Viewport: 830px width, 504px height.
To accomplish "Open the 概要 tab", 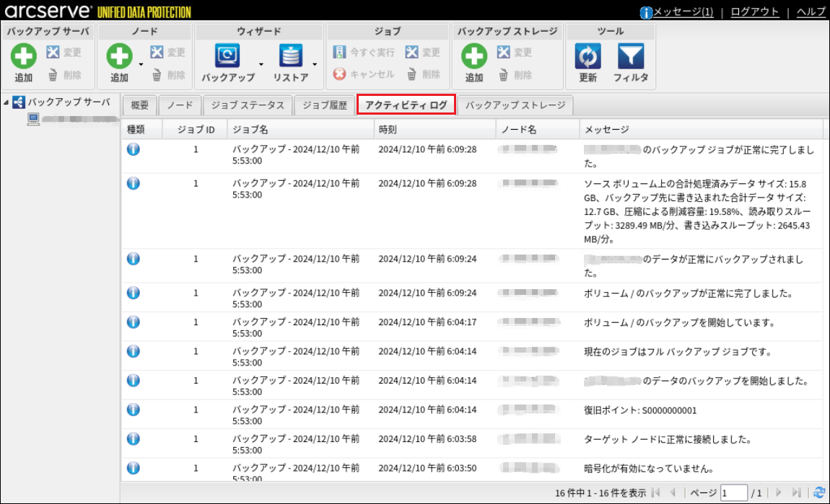I will [139, 105].
